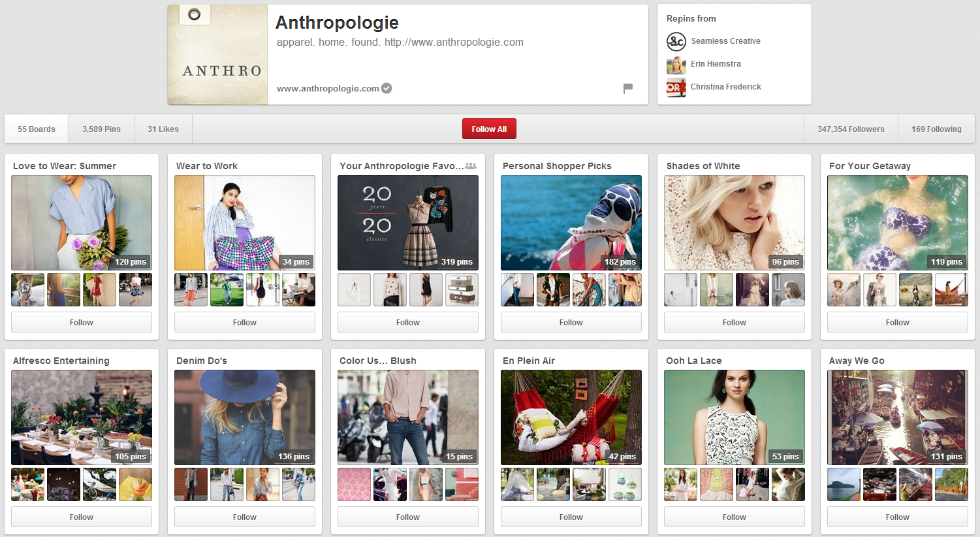Open Seamless Creative's profile name link
This screenshot has width=980, height=537.
[x=725, y=41]
